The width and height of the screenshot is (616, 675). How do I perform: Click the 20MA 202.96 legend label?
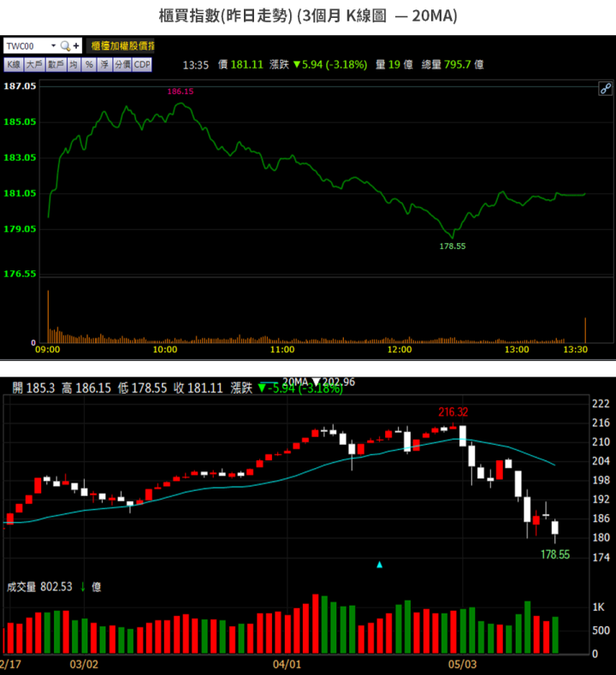click(318, 382)
